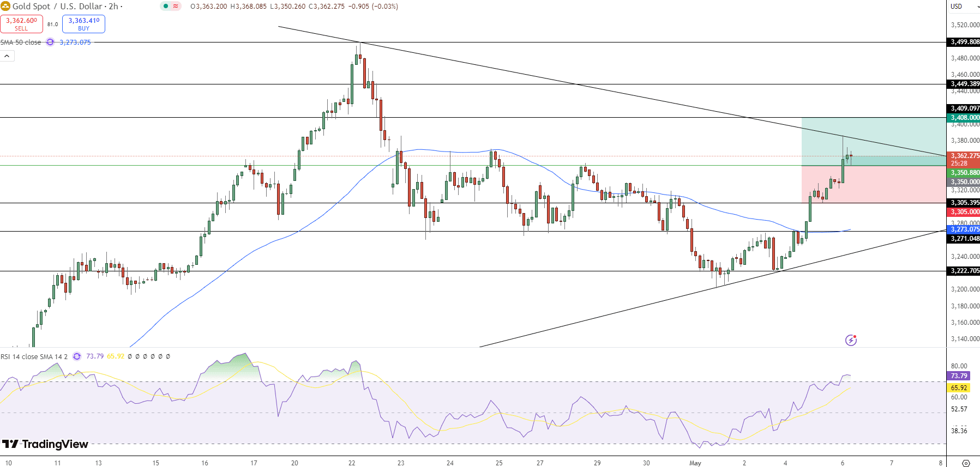Click the blue 3,273.075 SMA price label
Viewport: 980px width, 467px height.
pyautogui.click(x=964, y=229)
